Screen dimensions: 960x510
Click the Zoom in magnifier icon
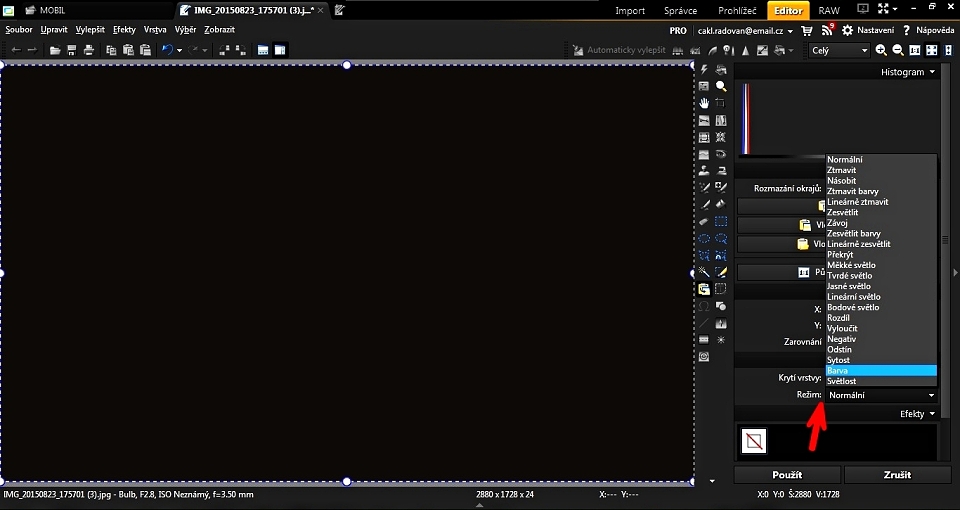point(881,50)
